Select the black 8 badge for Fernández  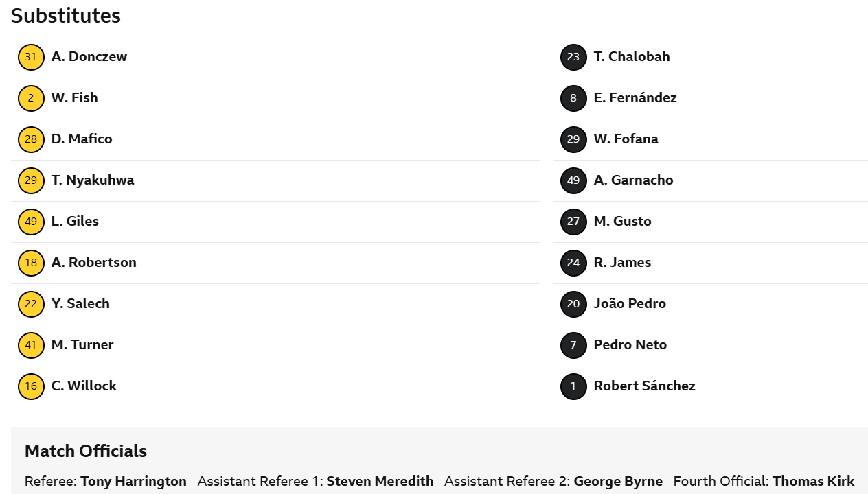(x=573, y=98)
